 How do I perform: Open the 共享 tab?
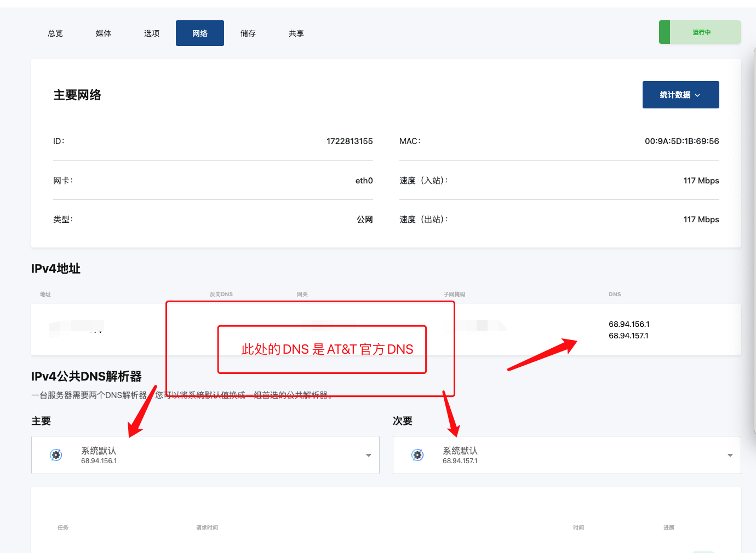click(x=296, y=33)
